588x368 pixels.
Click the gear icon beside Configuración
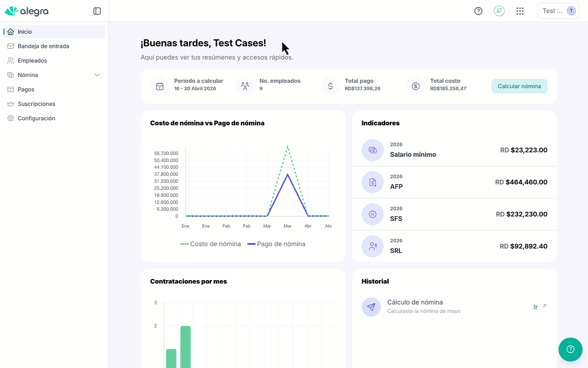click(x=11, y=118)
